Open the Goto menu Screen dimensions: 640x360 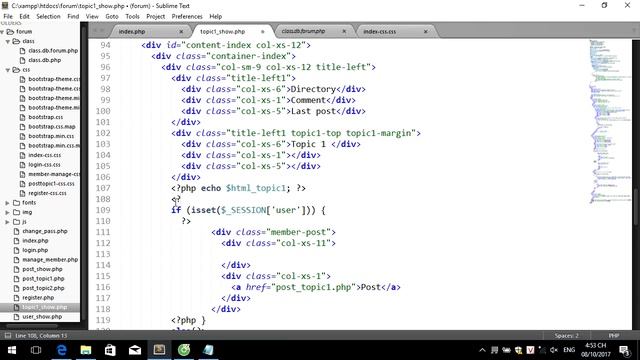coord(112,16)
